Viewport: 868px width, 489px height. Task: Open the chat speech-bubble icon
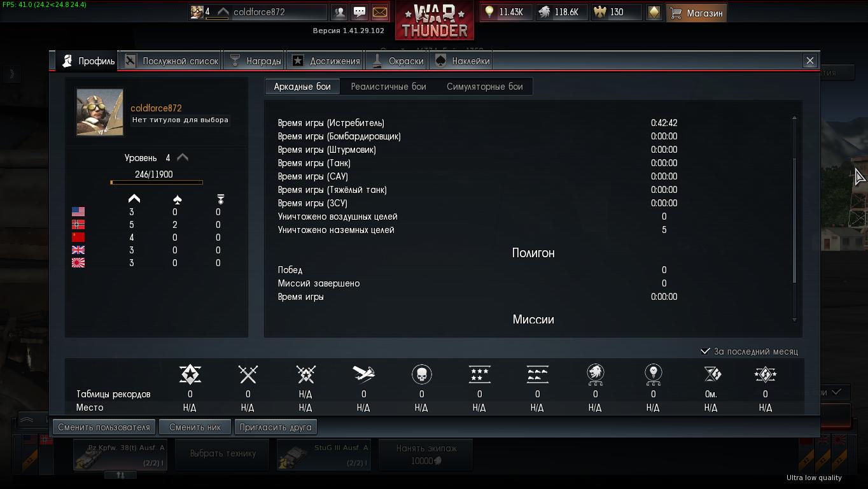click(x=360, y=12)
